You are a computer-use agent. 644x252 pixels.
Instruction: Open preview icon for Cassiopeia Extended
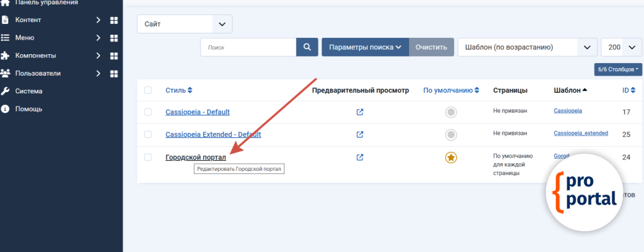tap(360, 134)
